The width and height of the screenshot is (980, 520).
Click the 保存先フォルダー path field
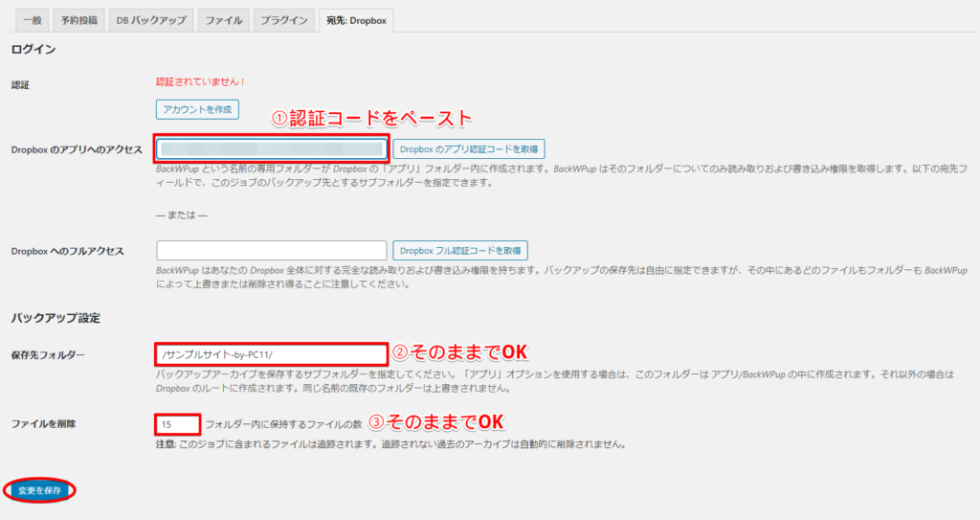pos(271,354)
